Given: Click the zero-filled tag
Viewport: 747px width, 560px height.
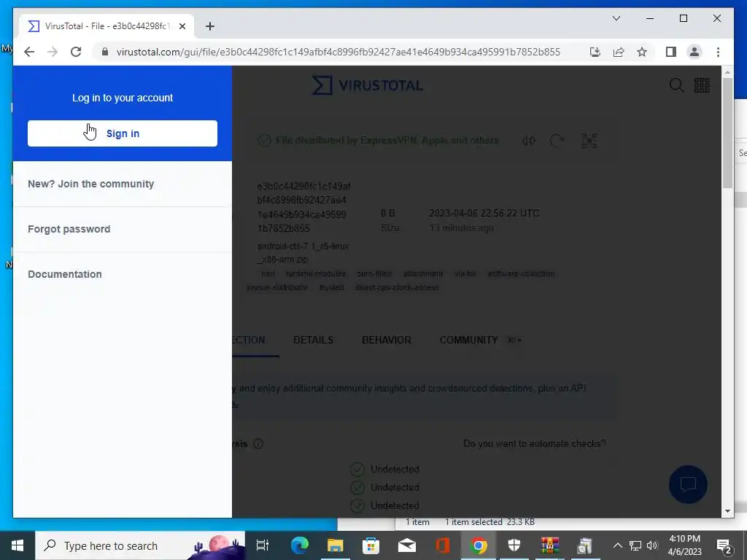Looking at the screenshot, I should [374, 274].
